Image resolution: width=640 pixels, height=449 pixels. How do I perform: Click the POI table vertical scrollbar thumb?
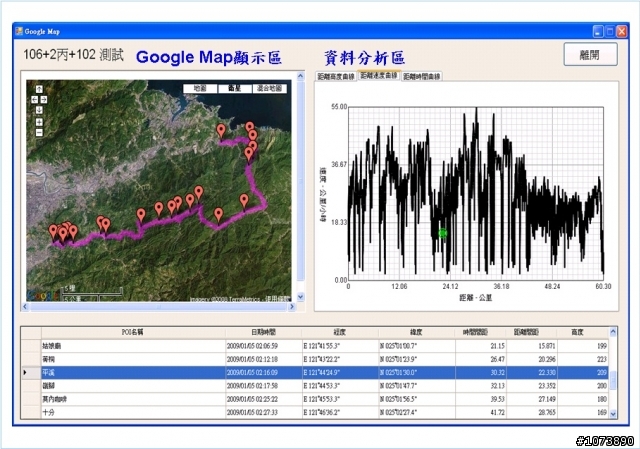[x=613, y=378]
